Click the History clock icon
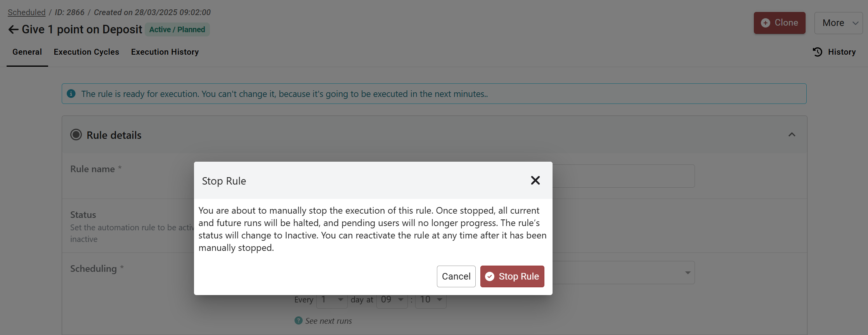The image size is (868, 335). coord(818,52)
